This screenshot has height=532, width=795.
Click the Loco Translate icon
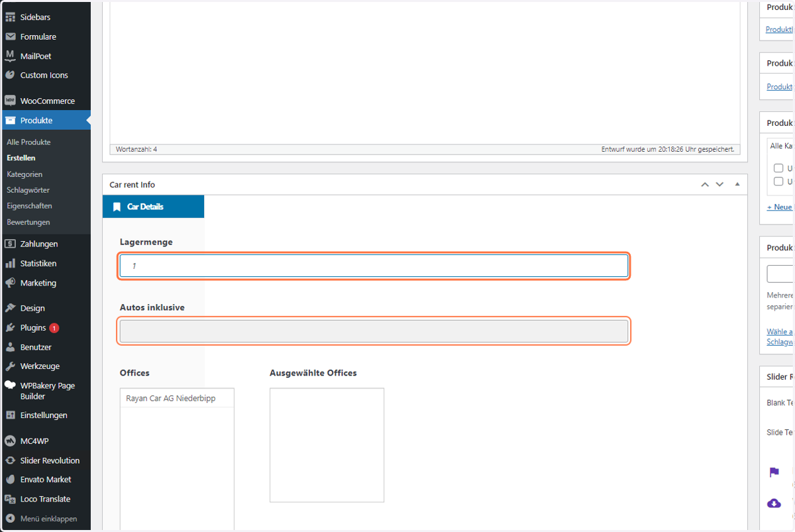pyautogui.click(x=10, y=499)
